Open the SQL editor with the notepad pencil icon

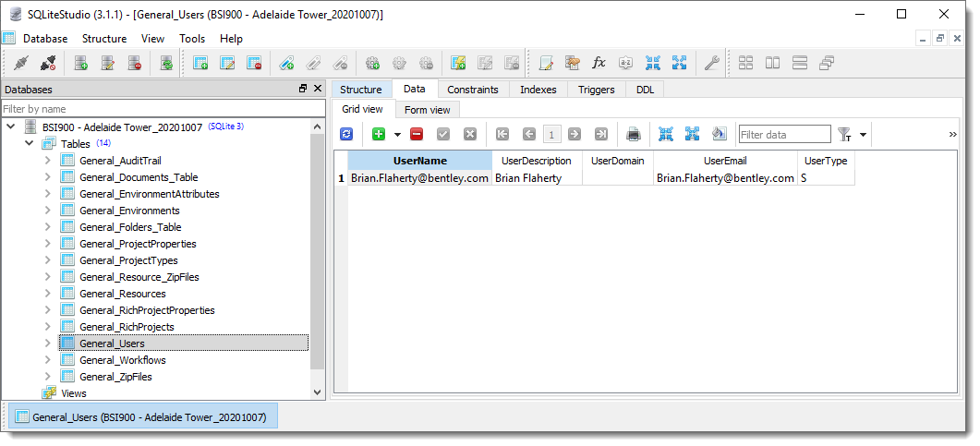pos(546,63)
